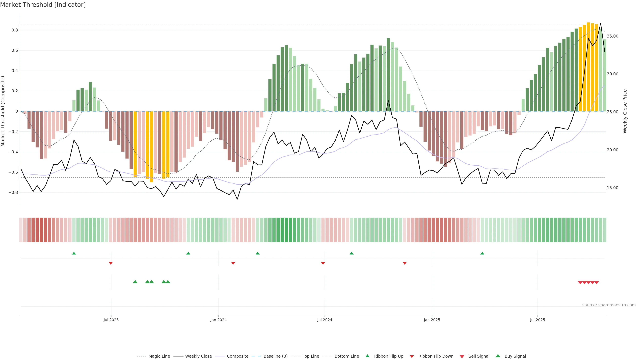Screen dimensions: 644x362
Task: Click Bottom Line legend item
Action: coord(346,356)
